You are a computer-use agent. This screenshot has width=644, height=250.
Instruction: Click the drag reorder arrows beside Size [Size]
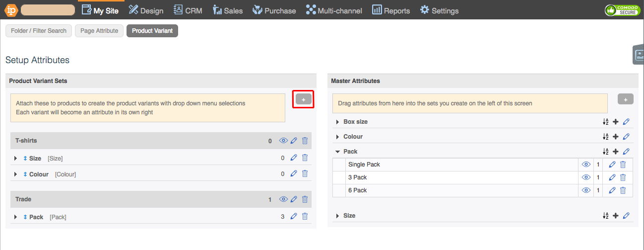(x=25, y=159)
